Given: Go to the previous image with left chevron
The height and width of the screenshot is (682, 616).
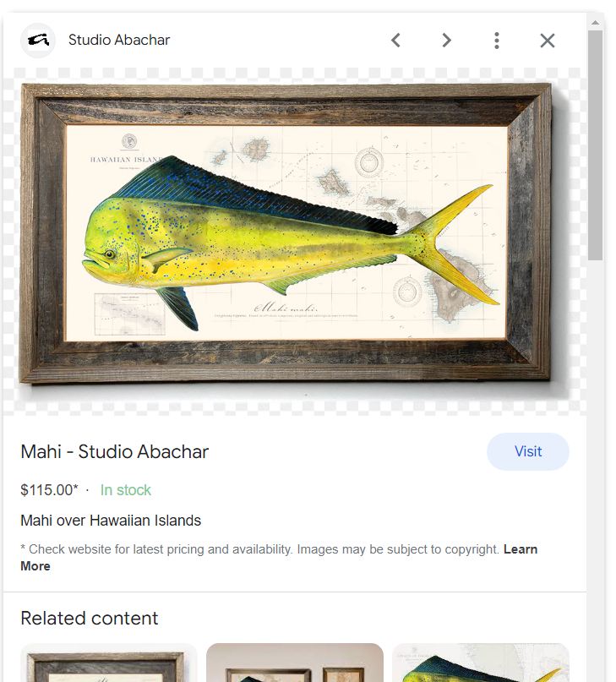Looking at the screenshot, I should coord(395,41).
